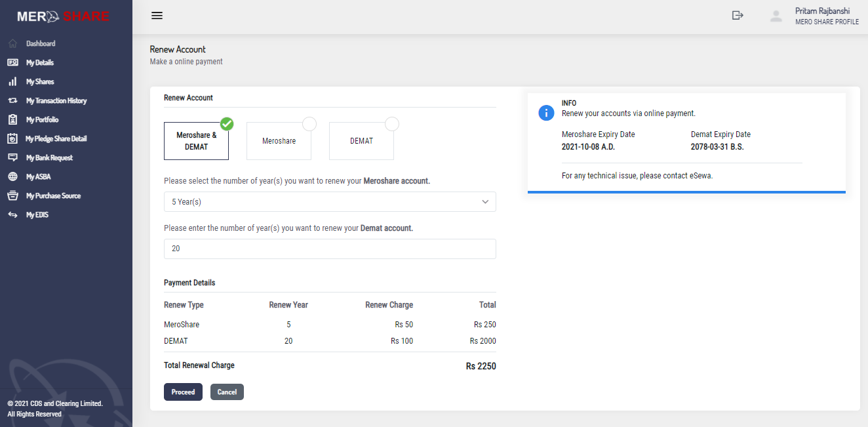Select the Meroshare-only renewal option
Viewport: 868px width, 427px height.
(x=279, y=140)
